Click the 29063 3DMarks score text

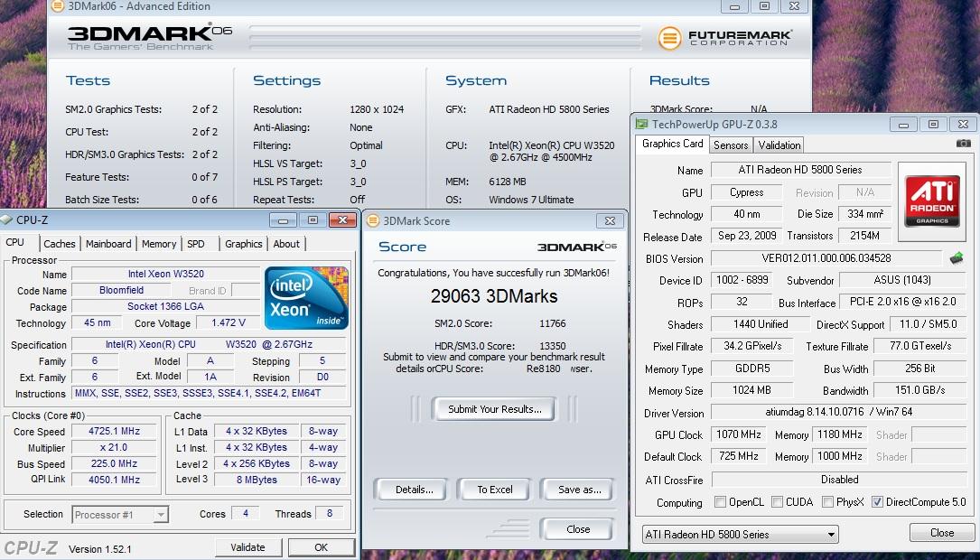(x=494, y=296)
